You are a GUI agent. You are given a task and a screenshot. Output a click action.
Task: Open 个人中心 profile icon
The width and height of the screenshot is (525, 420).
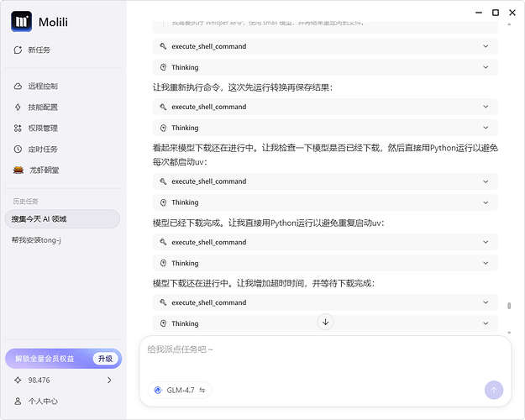[x=19, y=402]
